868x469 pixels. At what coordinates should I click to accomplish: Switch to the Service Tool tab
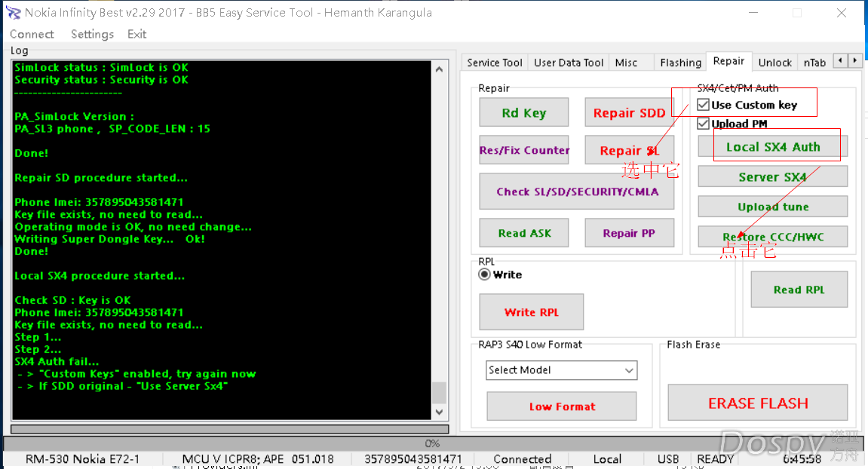coord(495,63)
